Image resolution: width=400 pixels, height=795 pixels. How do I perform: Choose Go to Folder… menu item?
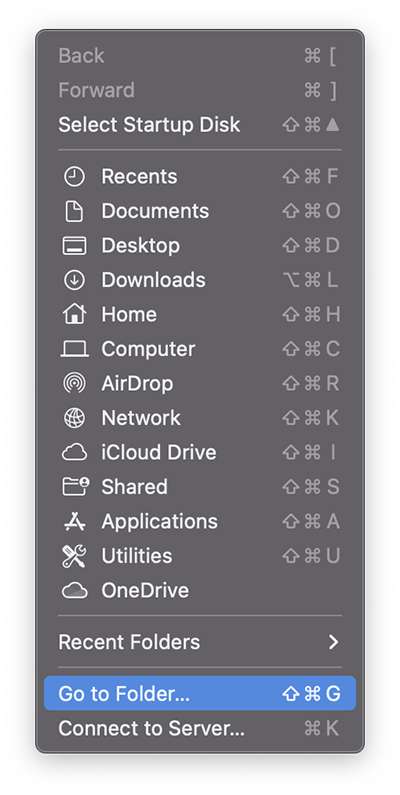point(200,694)
